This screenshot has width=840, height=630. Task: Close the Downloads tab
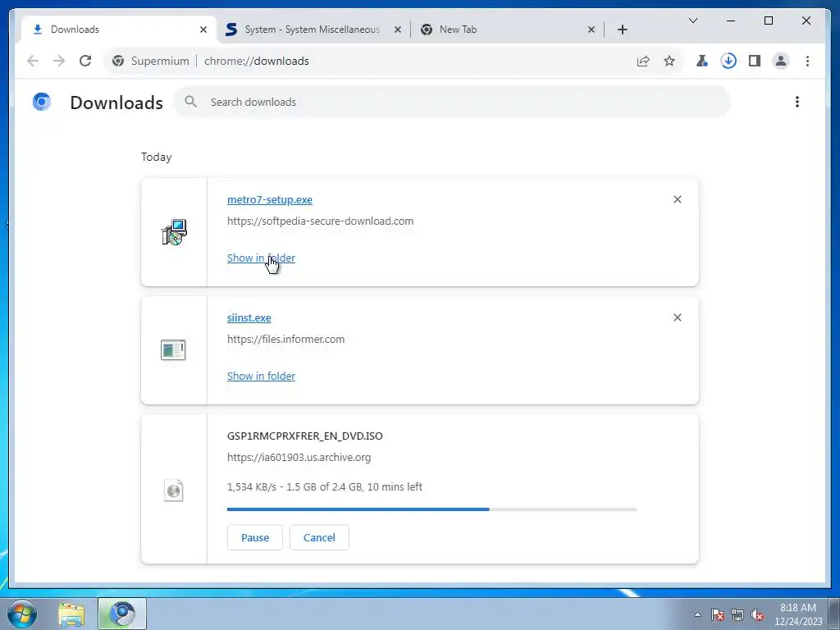[203, 30]
